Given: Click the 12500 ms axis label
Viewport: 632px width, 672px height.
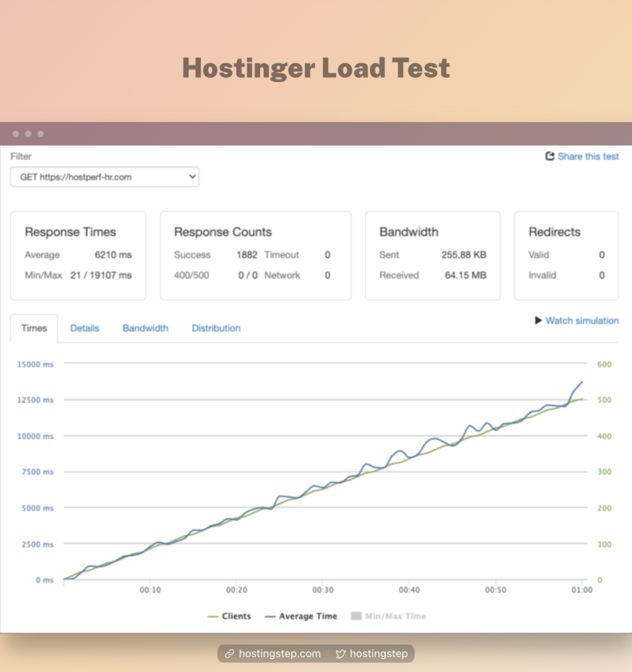Looking at the screenshot, I should 35,400.
